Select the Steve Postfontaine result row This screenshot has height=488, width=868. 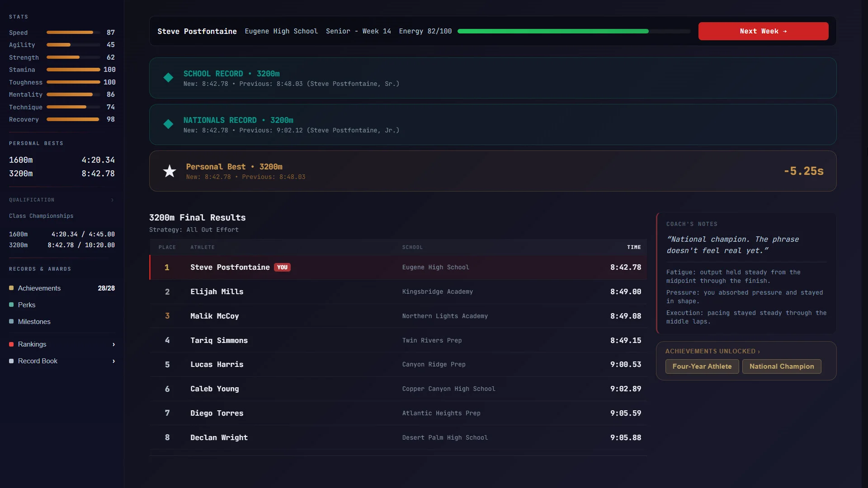pos(398,267)
